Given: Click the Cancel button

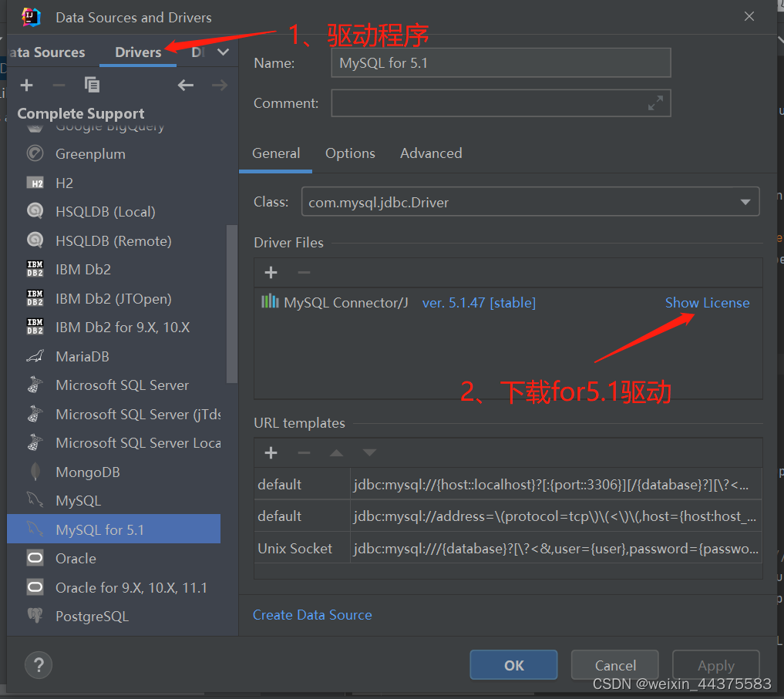Looking at the screenshot, I should (615, 665).
